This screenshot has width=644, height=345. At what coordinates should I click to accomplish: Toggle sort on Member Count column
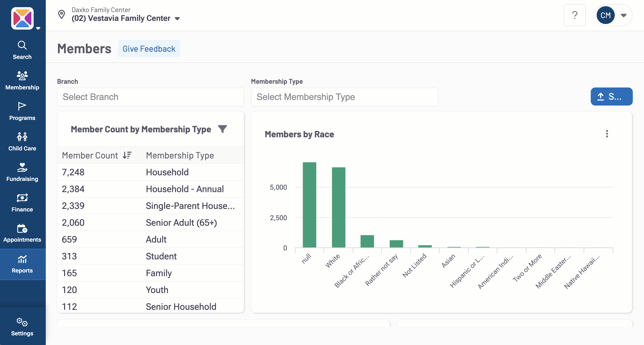[x=127, y=155]
